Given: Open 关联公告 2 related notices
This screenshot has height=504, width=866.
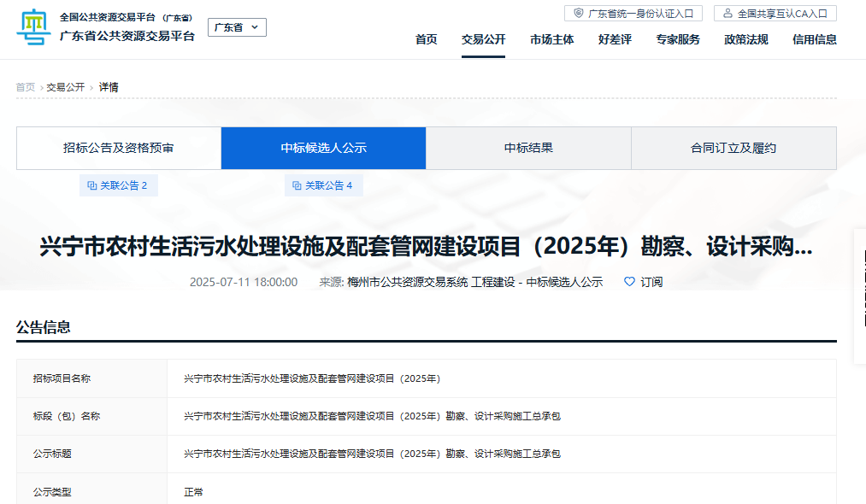Looking at the screenshot, I should pyautogui.click(x=119, y=185).
